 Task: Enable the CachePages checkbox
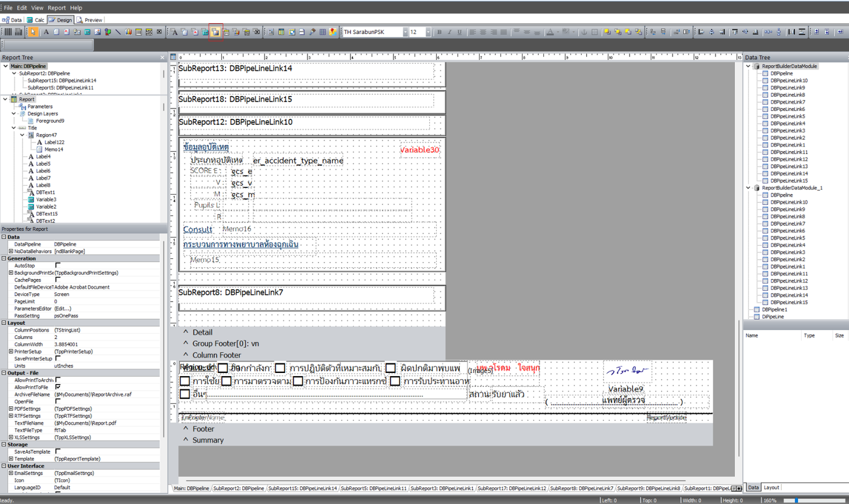pyautogui.click(x=58, y=280)
